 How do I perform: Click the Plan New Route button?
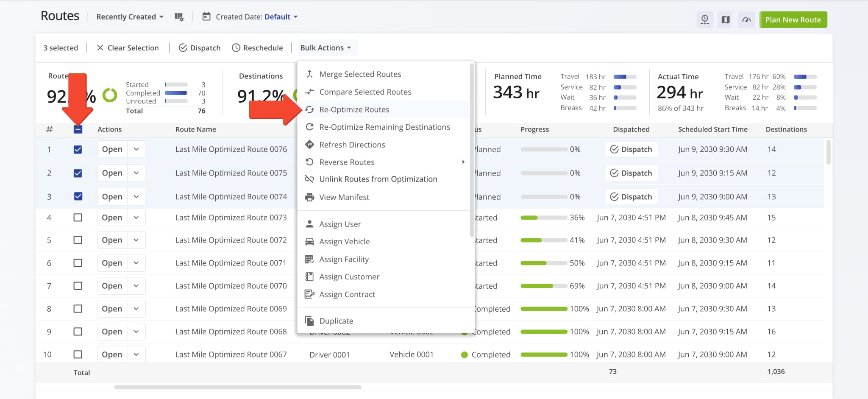tap(793, 20)
